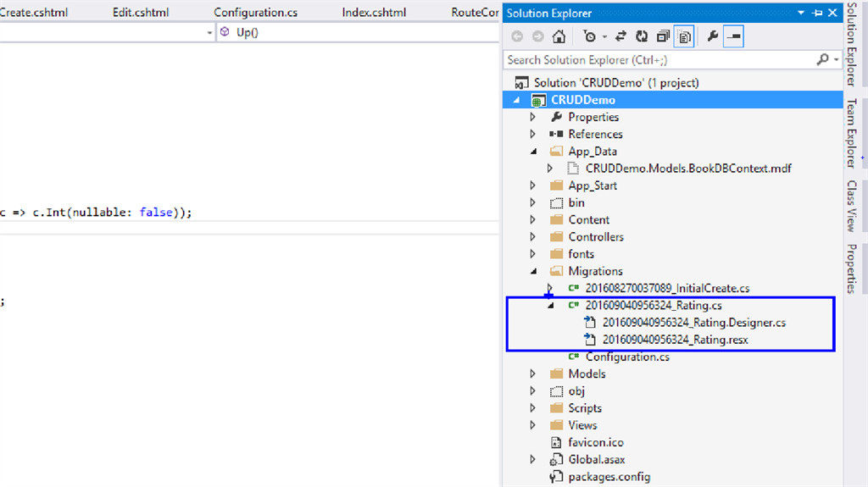The width and height of the screenshot is (868, 487).
Task: Click the pin auto-hide icon
Action: pyautogui.click(x=817, y=13)
